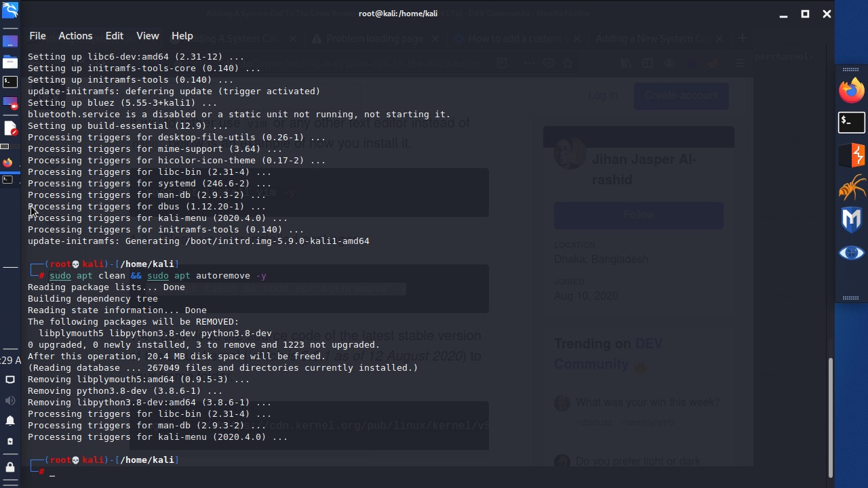
Task: Click 'After this operation, 20.4 MB' line
Action: (x=177, y=357)
